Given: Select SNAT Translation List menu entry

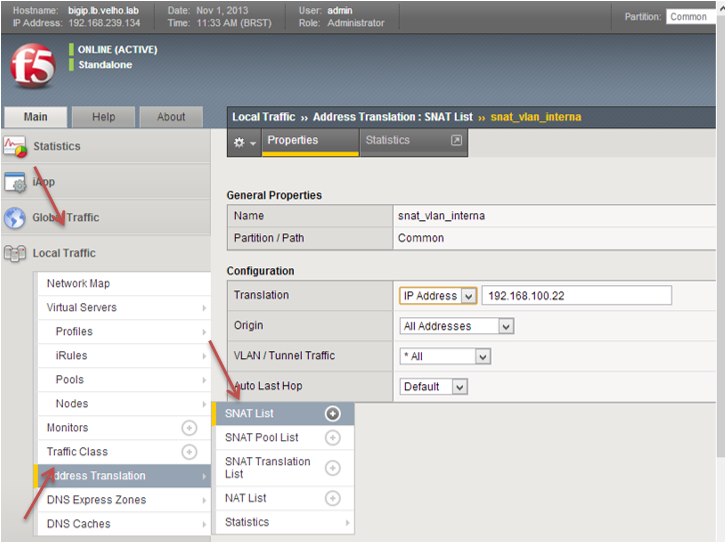Looking at the screenshot, I should [268, 468].
